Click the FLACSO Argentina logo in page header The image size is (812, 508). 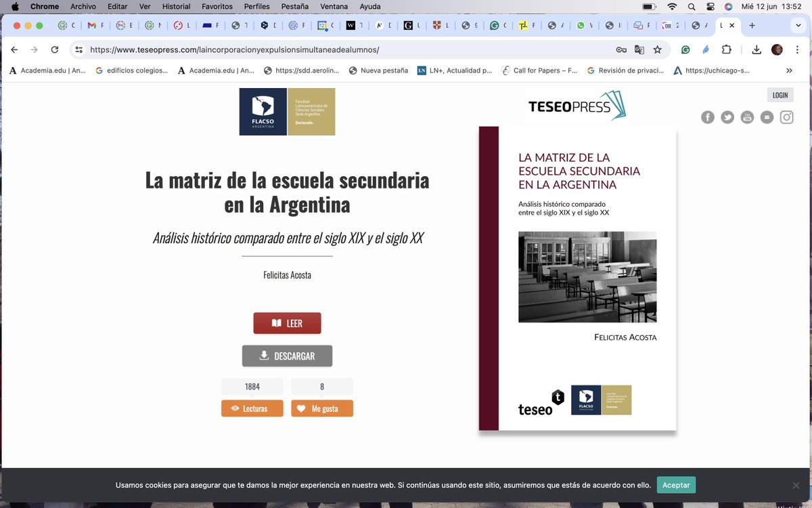pos(287,112)
